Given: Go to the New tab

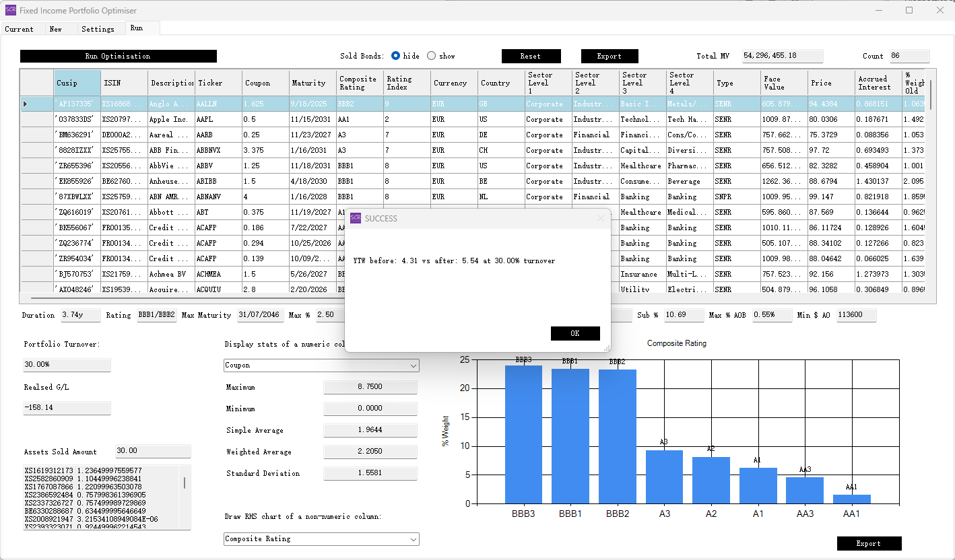Looking at the screenshot, I should point(56,29).
